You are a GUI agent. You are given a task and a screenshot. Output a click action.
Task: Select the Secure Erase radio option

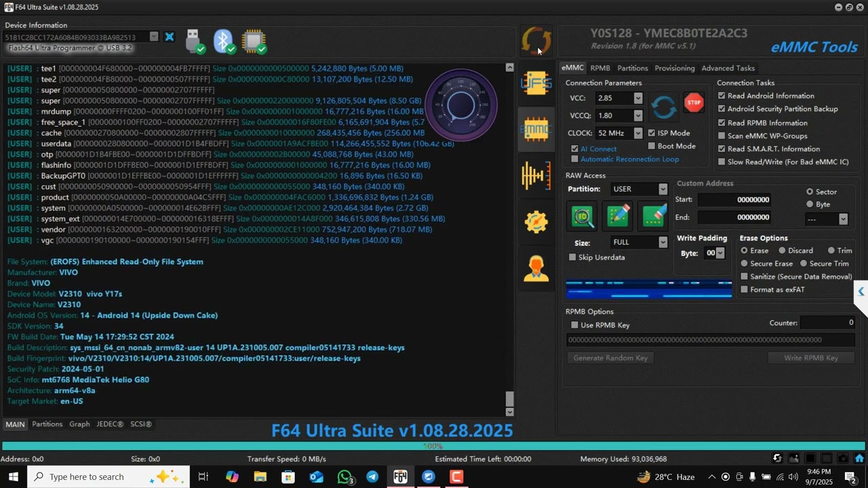click(745, 264)
